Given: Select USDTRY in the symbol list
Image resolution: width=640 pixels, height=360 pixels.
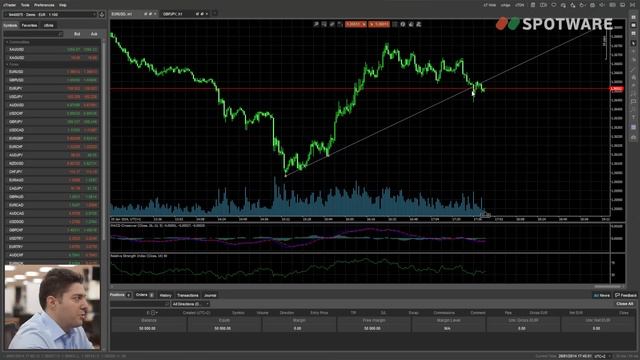Looking at the screenshot, I should [x=52, y=238].
